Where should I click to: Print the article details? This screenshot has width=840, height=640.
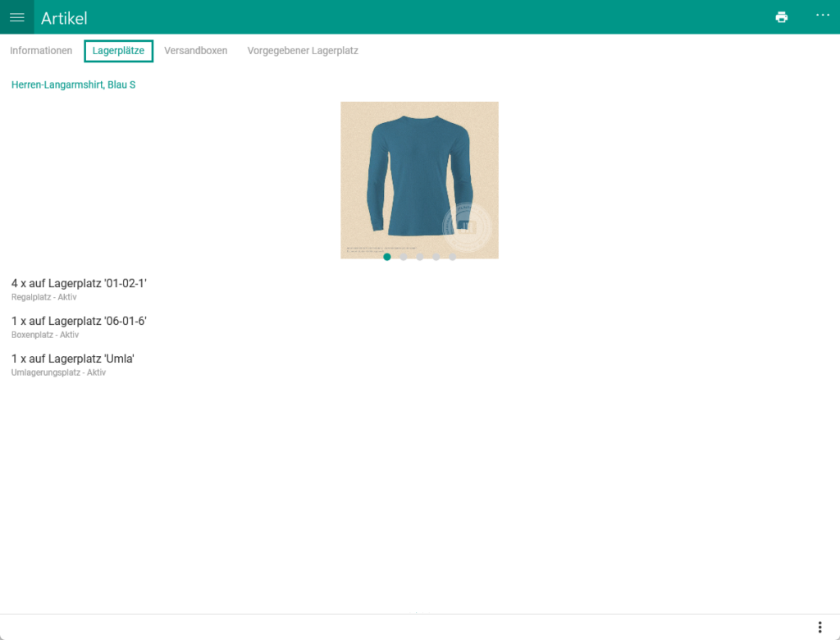[x=781, y=16]
